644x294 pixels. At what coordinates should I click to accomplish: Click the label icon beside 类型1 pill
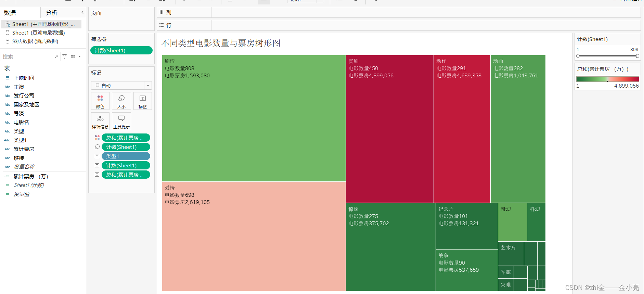[97, 156]
